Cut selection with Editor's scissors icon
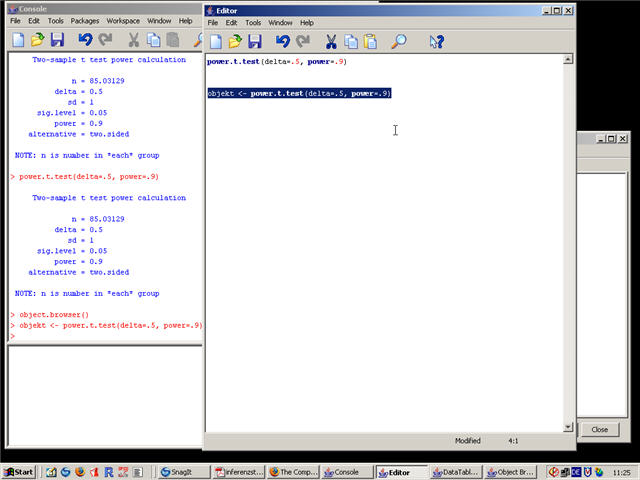 click(x=330, y=41)
